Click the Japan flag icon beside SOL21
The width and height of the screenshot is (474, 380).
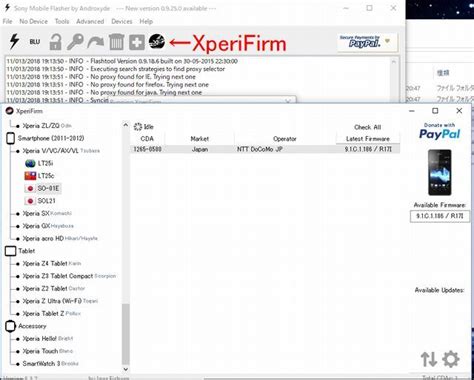[30, 201]
